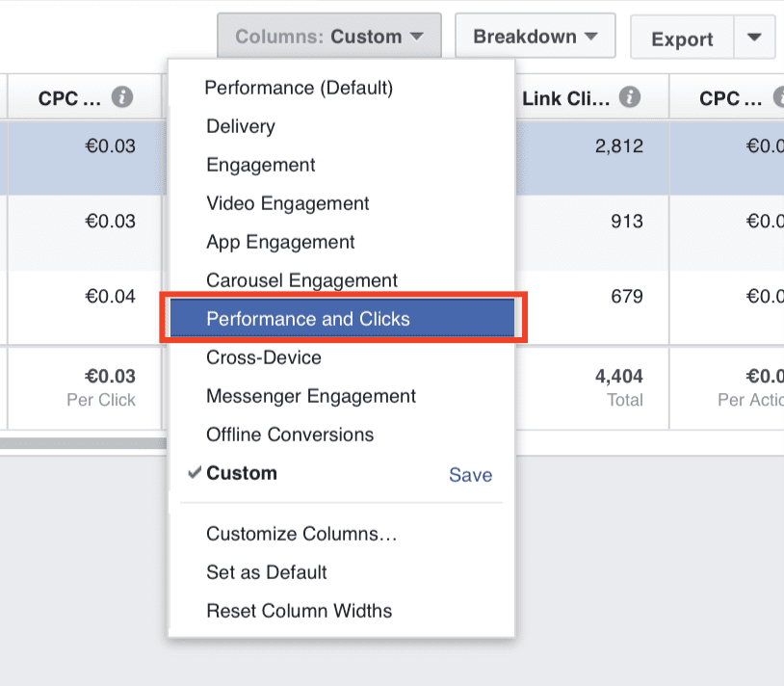The height and width of the screenshot is (686, 784).
Task: Select Performance (Default) preset
Action: 299,88
